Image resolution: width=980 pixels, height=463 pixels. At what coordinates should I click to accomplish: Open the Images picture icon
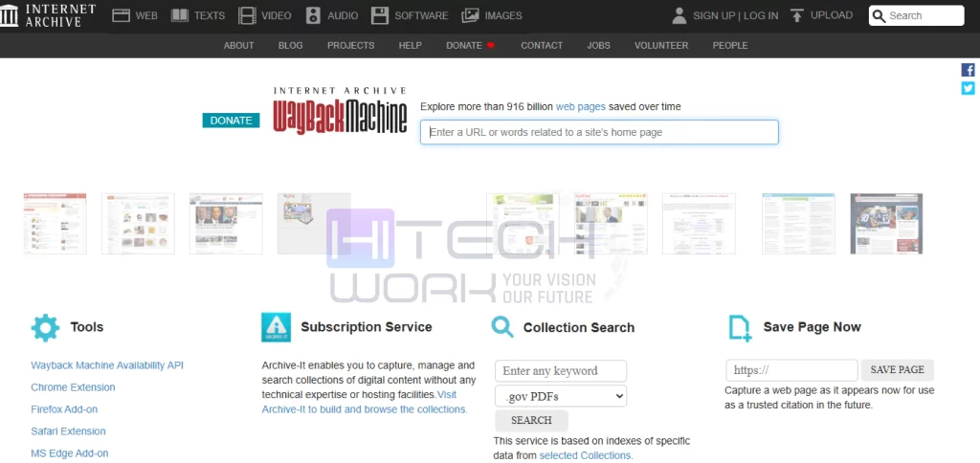pyautogui.click(x=470, y=15)
